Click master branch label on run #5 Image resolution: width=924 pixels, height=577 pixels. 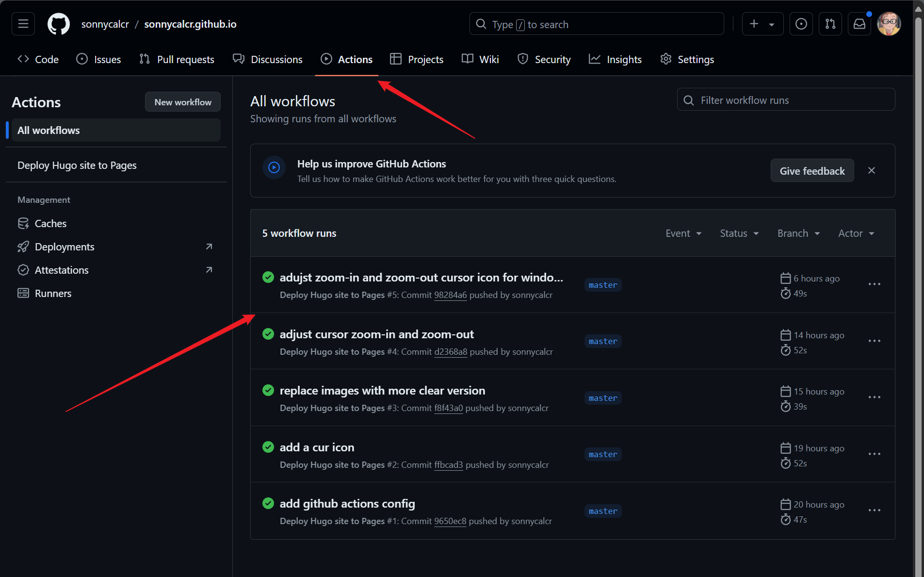pyautogui.click(x=603, y=285)
